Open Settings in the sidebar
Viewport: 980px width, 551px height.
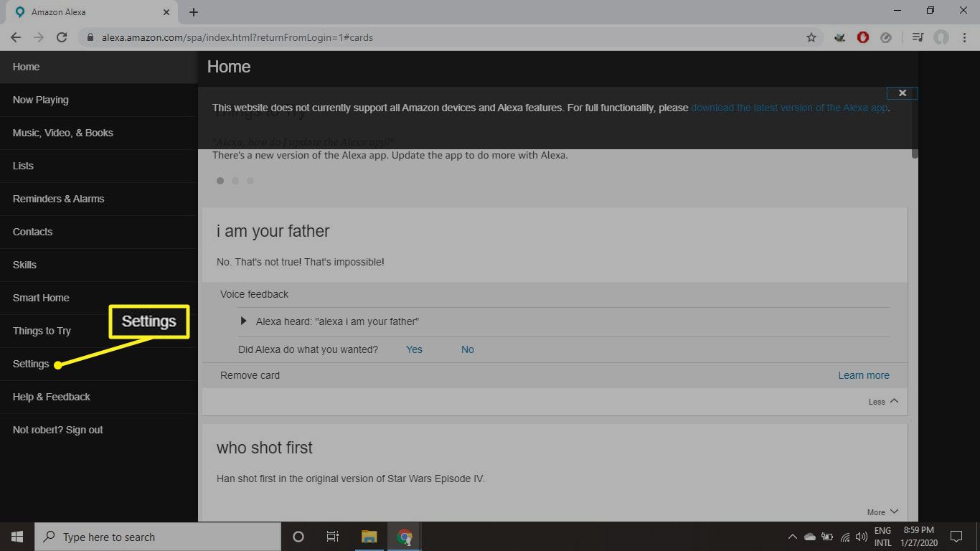coord(98,364)
